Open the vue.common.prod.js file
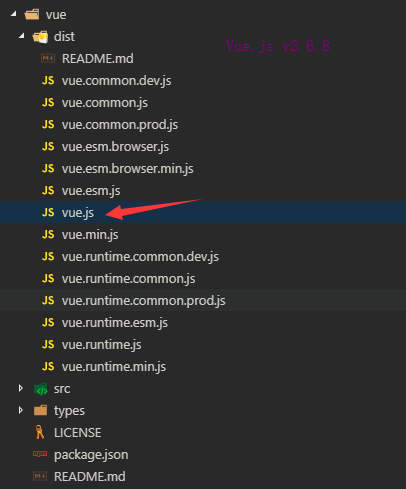Screen dimensions: 406x489 click(x=120, y=125)
